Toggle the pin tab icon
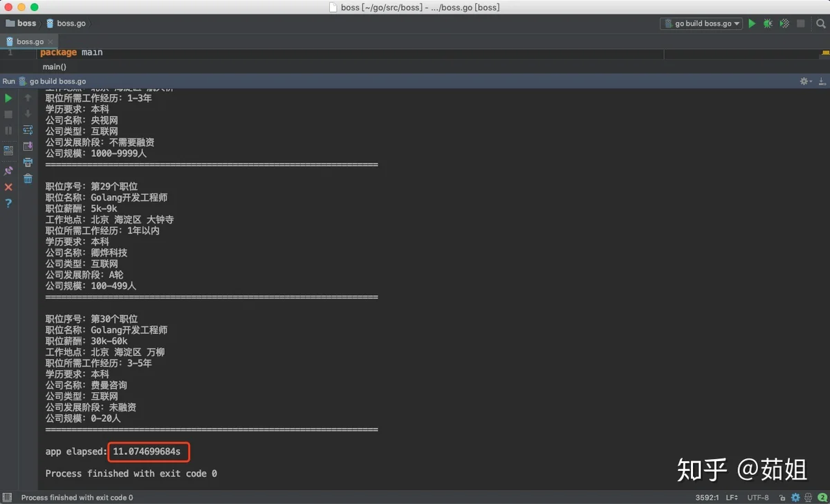830x504 pixels. tap(8, 171)
